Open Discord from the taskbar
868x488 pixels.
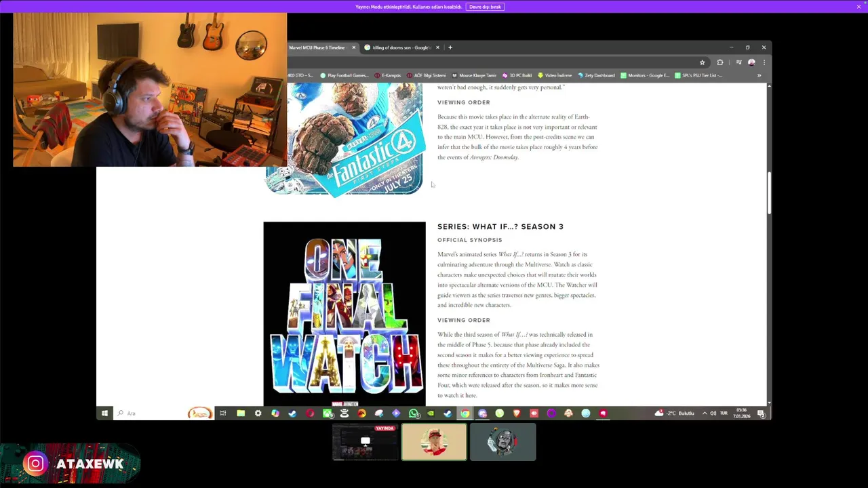pos(482,413)
